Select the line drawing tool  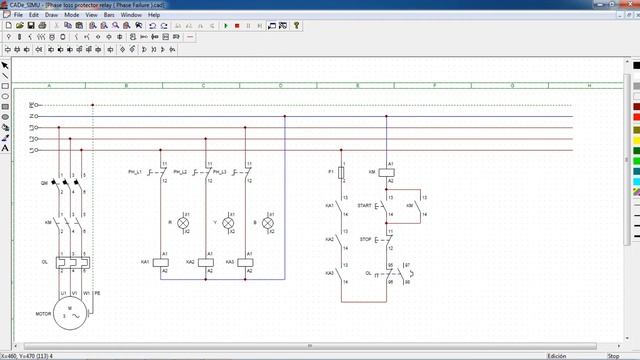coord(5,76)
